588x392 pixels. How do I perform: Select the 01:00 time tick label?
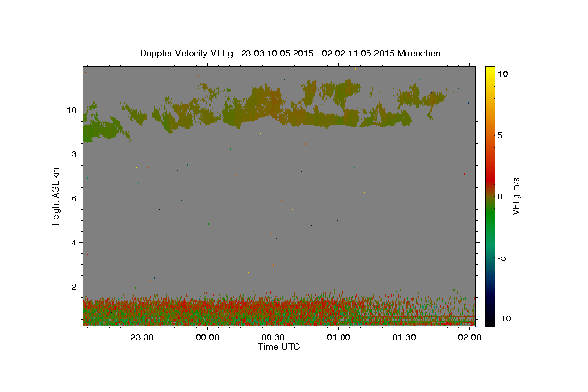[339, 338]
